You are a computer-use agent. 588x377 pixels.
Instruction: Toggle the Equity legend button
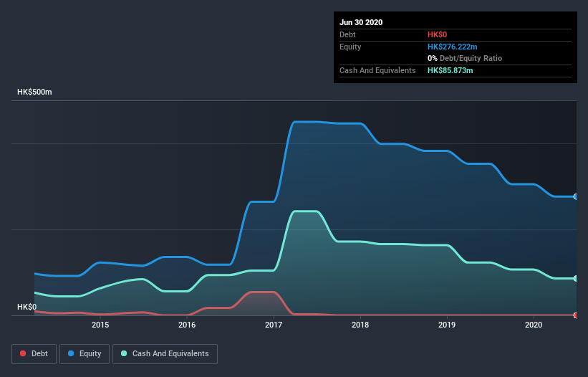tap(85, 354)
